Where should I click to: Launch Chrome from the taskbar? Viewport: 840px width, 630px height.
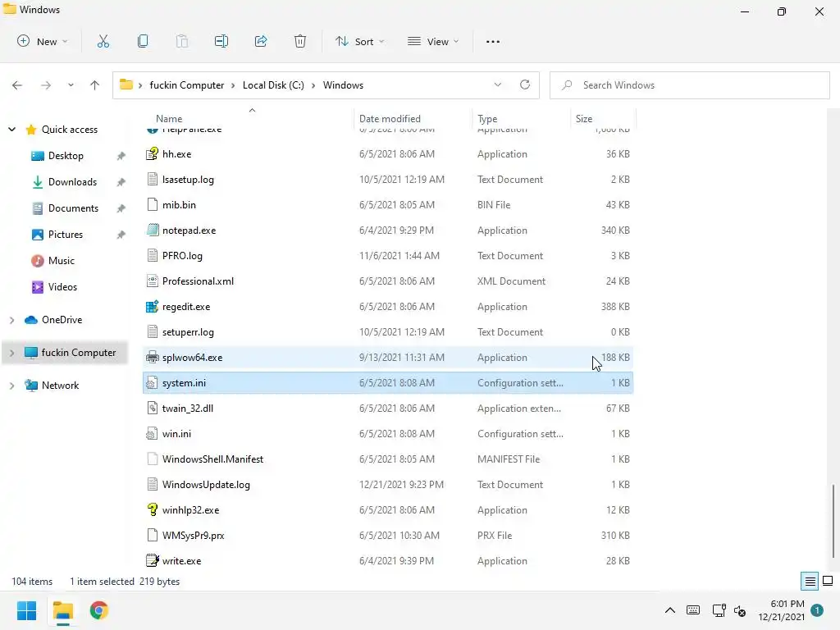tap(99, 610)
